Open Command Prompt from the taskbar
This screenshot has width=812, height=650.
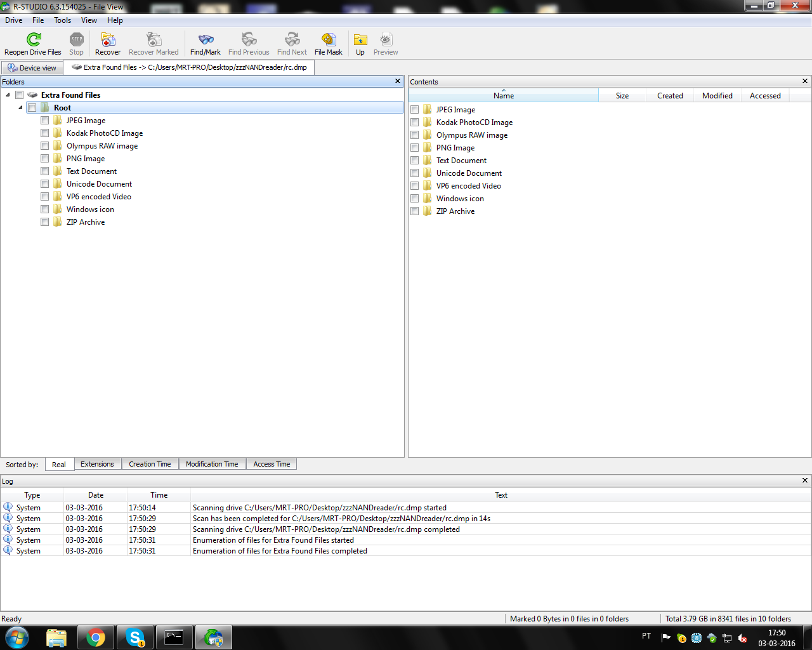174,637
